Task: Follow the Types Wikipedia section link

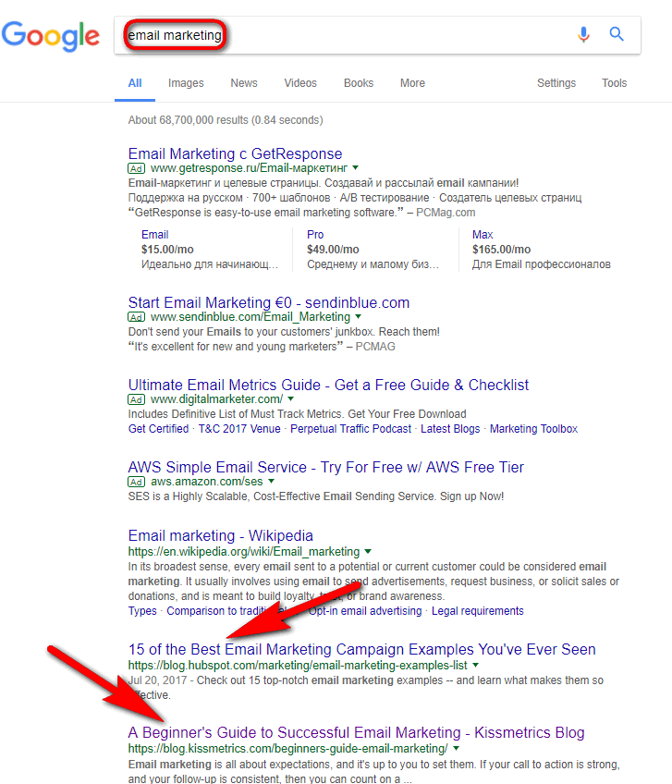Action: tap(142, 611)
